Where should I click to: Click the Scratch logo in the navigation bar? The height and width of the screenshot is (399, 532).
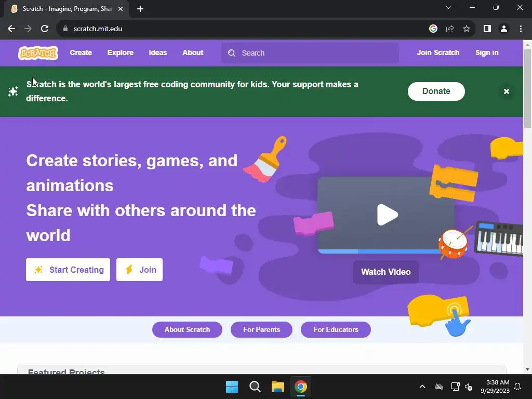click(38, 53)
